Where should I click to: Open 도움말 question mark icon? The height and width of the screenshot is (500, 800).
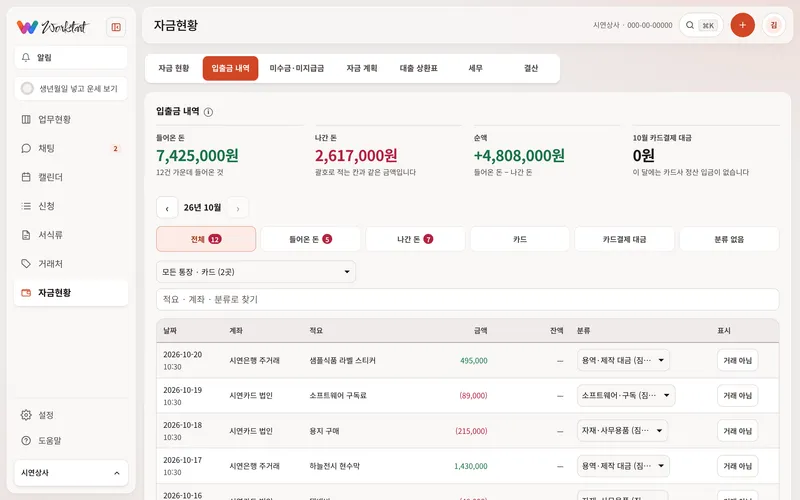[x=26, y=441]
